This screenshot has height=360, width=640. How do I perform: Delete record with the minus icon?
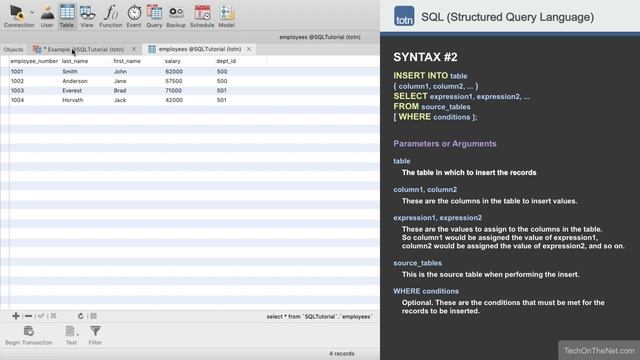28,316
